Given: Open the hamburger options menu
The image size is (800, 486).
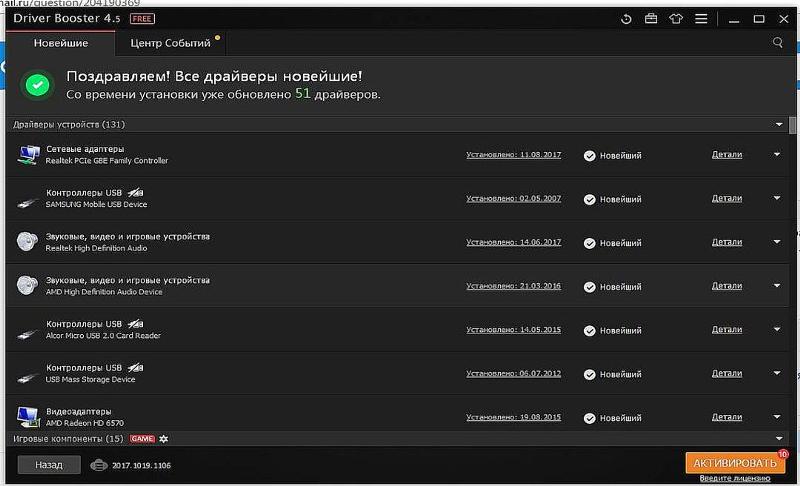Looking at the screenshot, I should (701, 19).
